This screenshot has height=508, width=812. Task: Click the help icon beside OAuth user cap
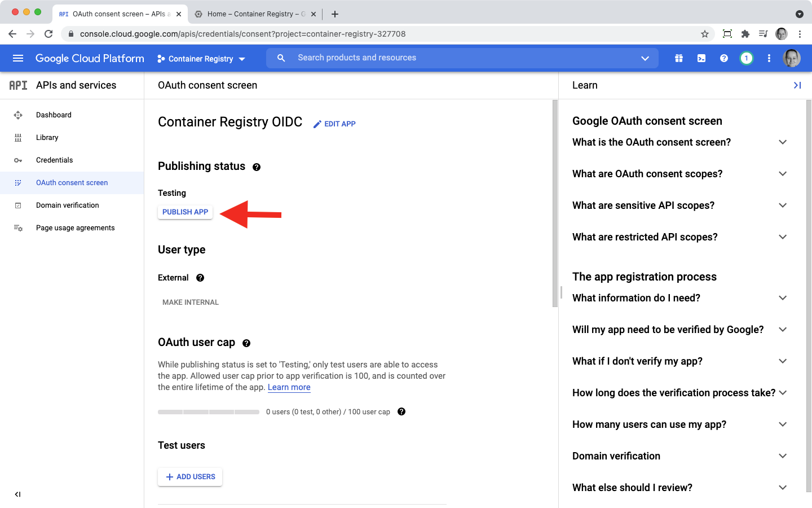[246, 343]
